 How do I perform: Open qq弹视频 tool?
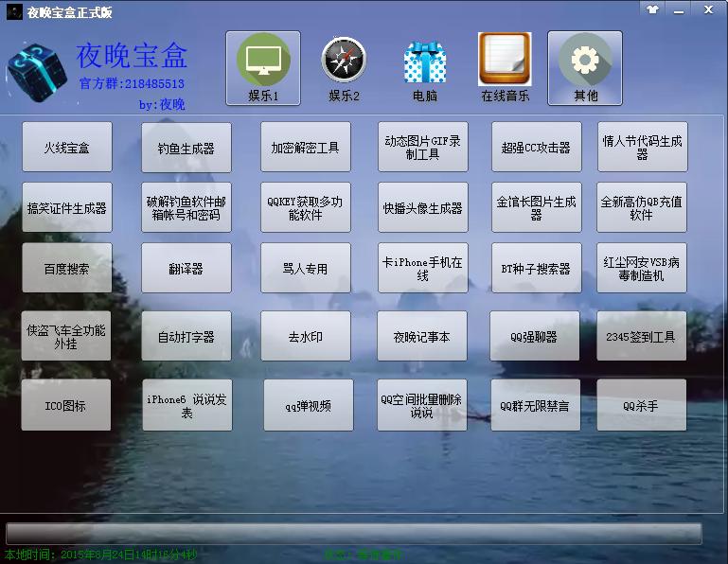coord(309,405)
